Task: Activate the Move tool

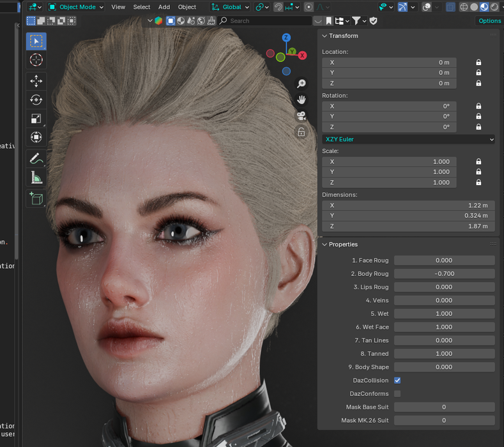Action: [x=36, y=80]
